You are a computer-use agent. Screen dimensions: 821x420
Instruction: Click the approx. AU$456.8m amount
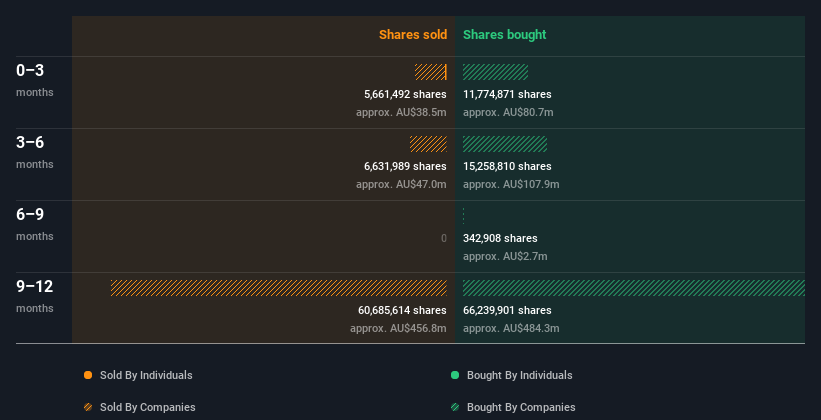[x=398, y=328]
